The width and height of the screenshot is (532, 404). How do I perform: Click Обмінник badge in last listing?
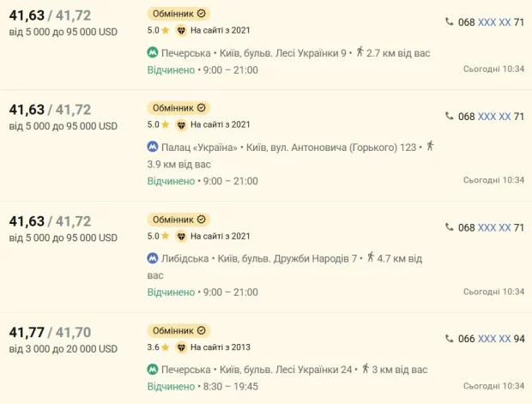pyautogui.click(x=178, y=330)
